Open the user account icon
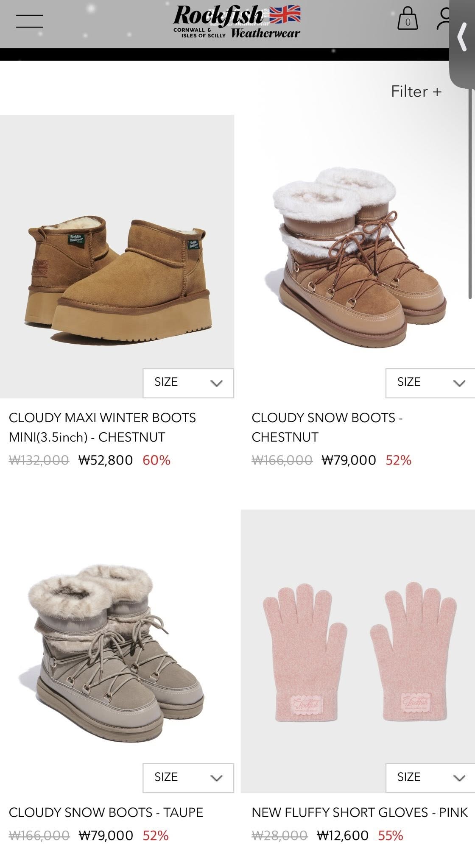The height and width of the screenshot is (868, 475). (x=444, y=19)
